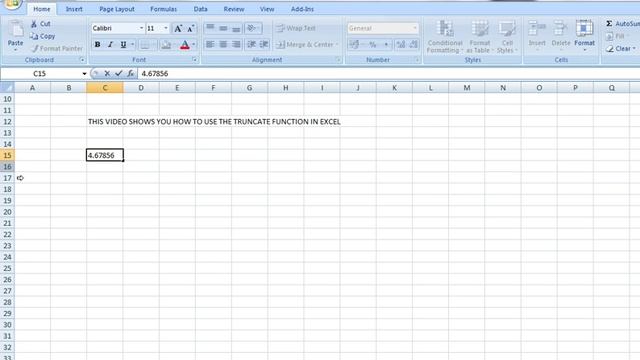Open the Number Format General dropdown
The height and width of the screenshot is (360, 640).
pos(415,28)
